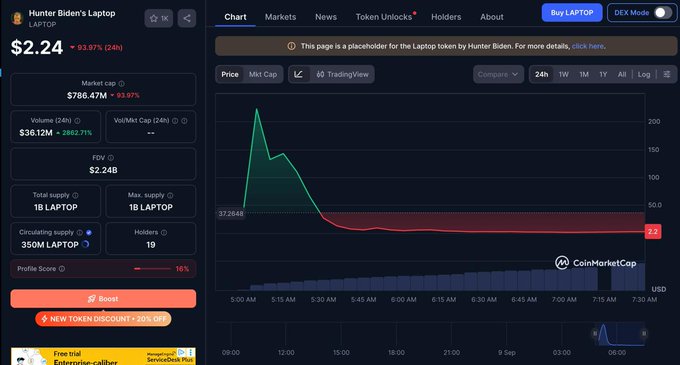The image size is (680, 365).
Task: Open the About tab
Action: click(x=491, y=17)
